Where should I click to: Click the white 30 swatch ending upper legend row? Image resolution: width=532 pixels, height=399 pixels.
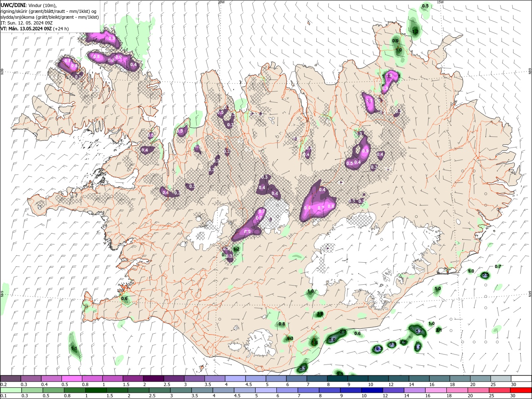pos(521,379)
